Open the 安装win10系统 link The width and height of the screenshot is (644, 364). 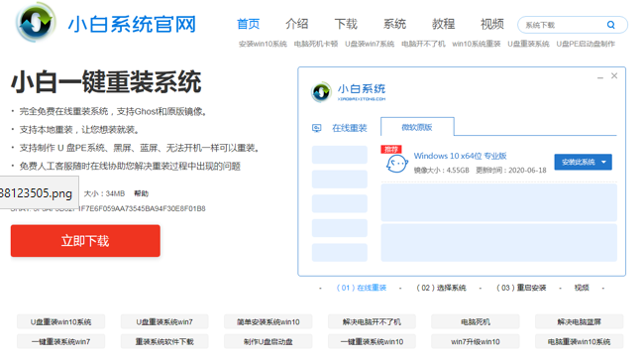(x=263, y=44)
